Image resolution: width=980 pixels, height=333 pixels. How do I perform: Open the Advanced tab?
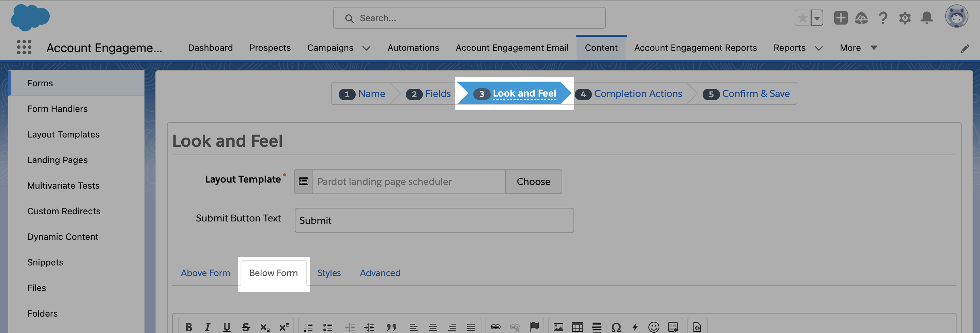380,273
